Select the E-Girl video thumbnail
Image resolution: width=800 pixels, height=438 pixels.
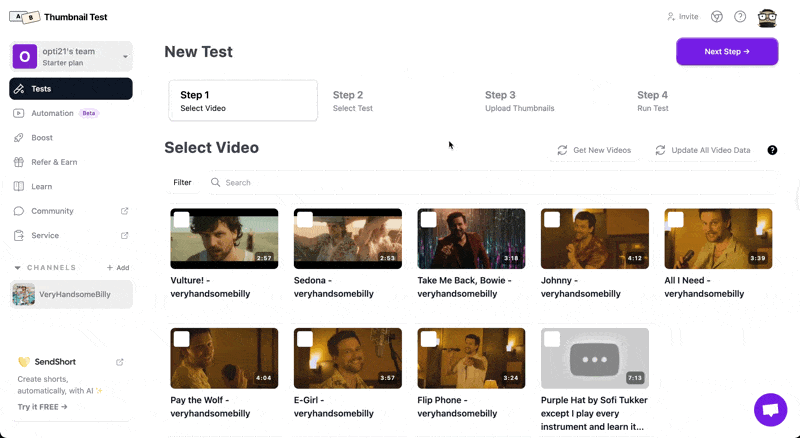(348, 358)
